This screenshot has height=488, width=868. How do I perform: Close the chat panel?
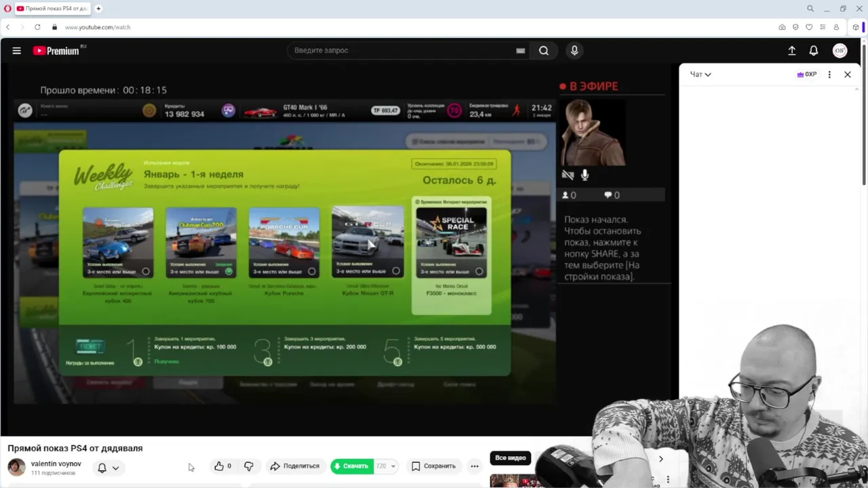[x=848, y=75]
